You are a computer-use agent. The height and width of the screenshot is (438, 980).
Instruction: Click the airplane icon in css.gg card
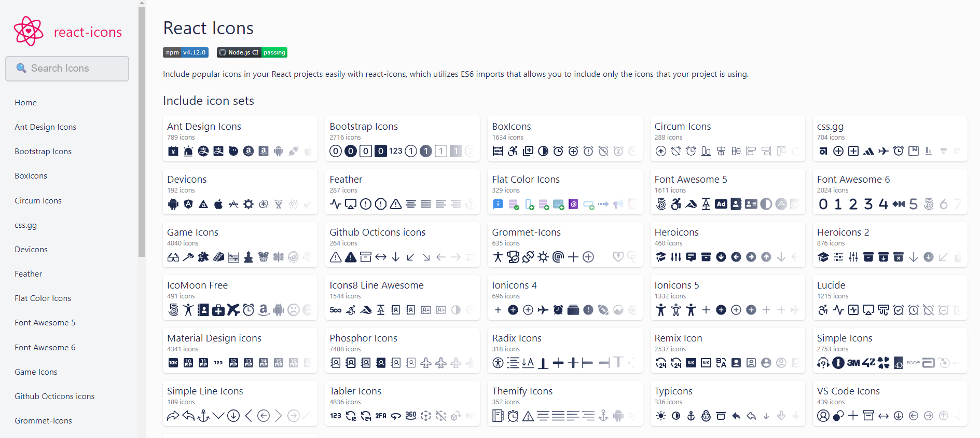tap(884, 151)
